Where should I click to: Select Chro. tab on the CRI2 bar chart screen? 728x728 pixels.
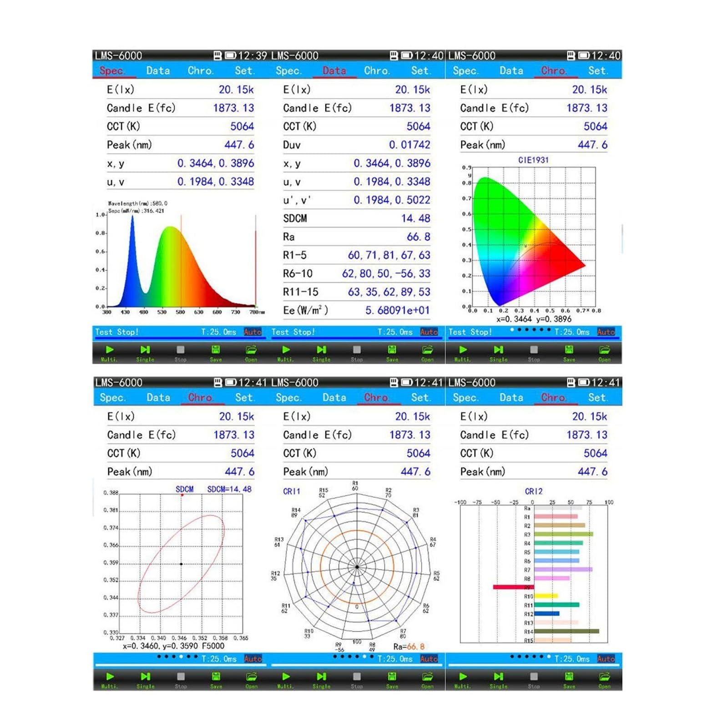554,397
